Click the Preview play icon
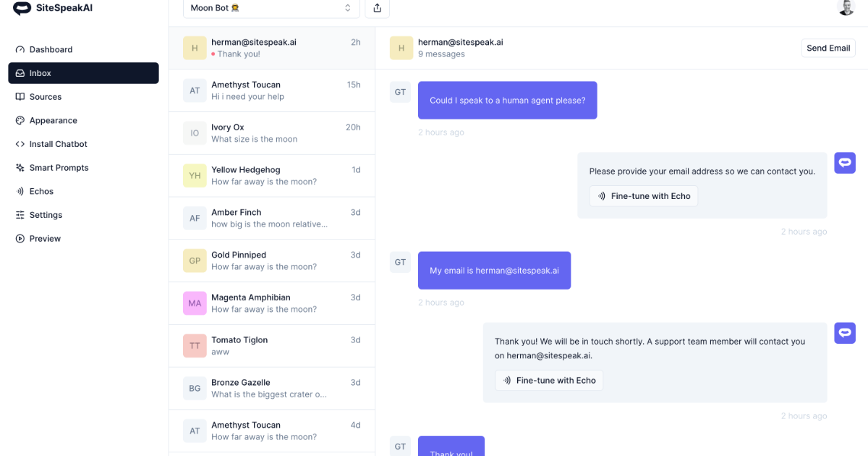The width and height of the screenshot is (868, 456). tap(20, 239)
